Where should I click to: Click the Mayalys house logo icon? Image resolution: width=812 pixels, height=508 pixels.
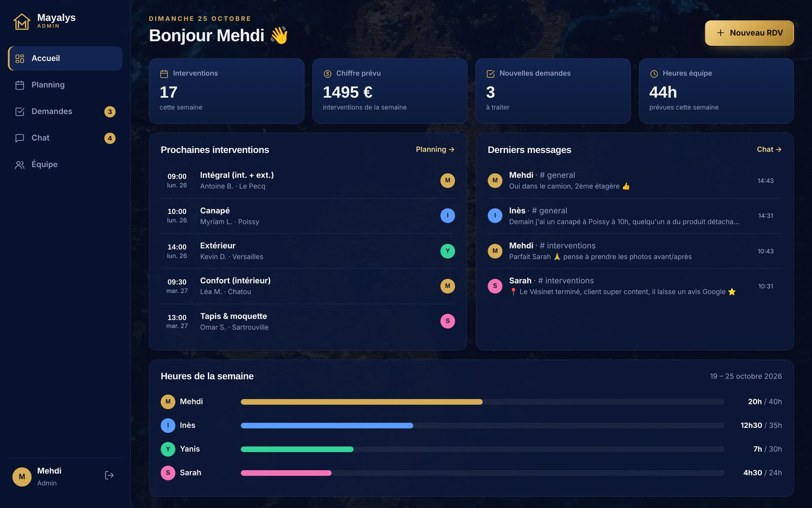22,21
